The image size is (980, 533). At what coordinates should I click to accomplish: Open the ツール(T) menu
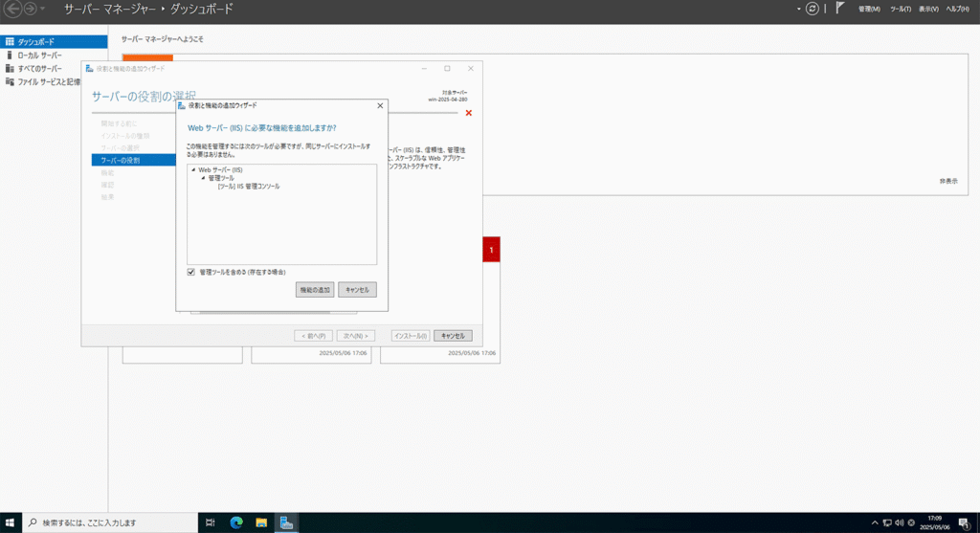coord(901,9)
